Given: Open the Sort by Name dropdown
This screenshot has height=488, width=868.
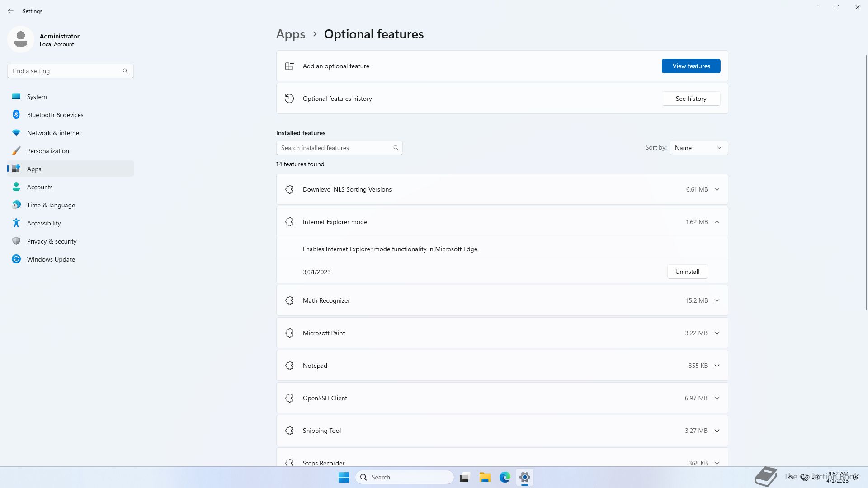Looking at the screenshot, I should pyautogui.click(x=698, y=148).
